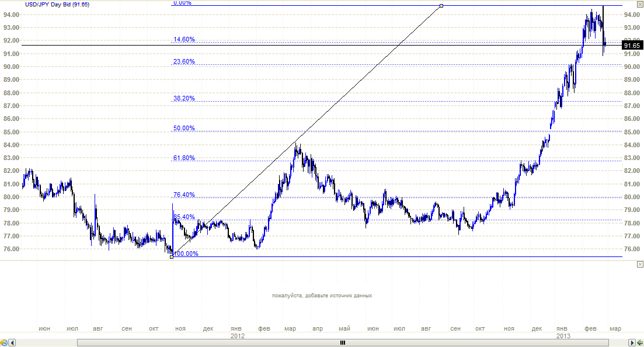Click the USD/JPY Day Bid chart title
Viewport: 644px width, 347px height.
click(x=57, y=5)
